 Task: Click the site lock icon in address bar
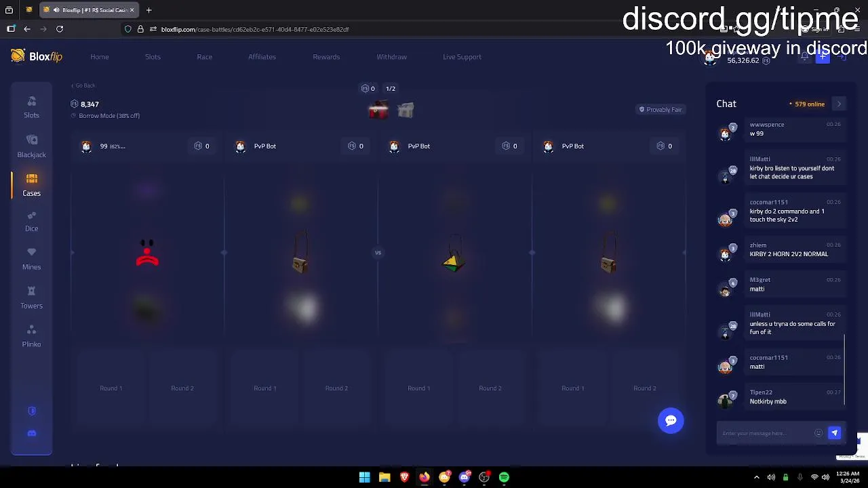[x=140, y=29]
